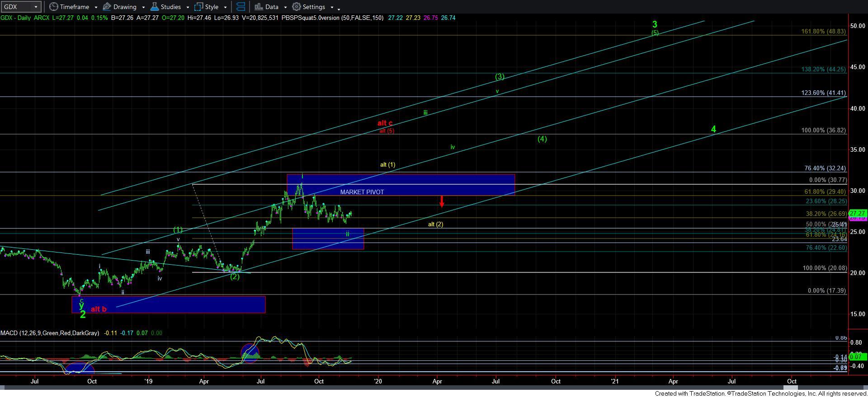Expand the arrow next to Studies
868x397 pixels.
[188, 7]
